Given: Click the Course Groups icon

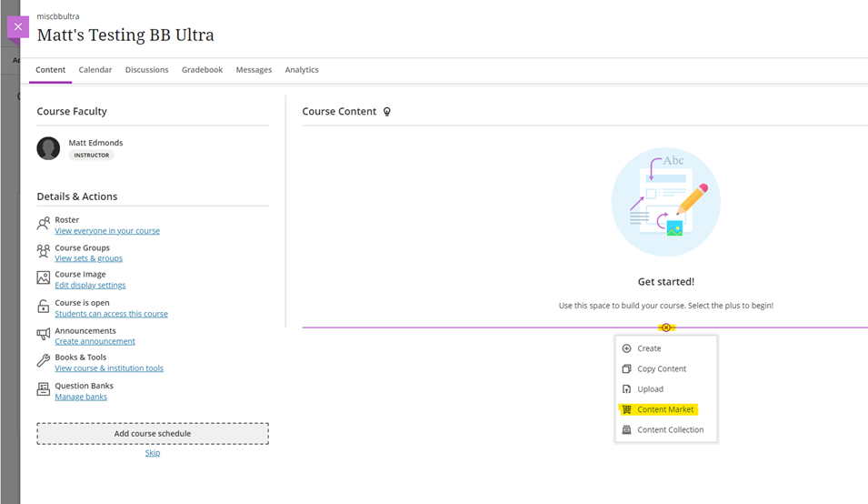Looking at the screenshot, I should [44, 251].
